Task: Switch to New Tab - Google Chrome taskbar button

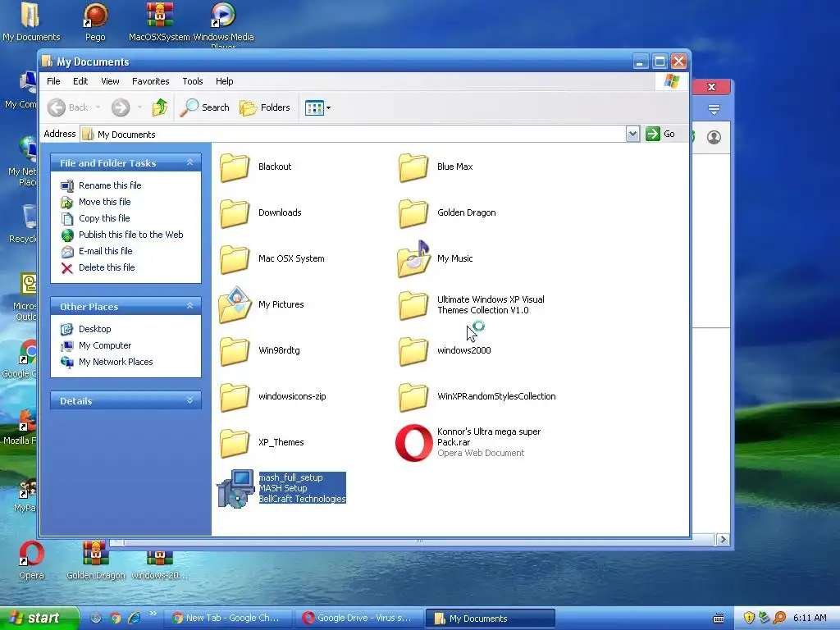Action: [x=228, y=618]
